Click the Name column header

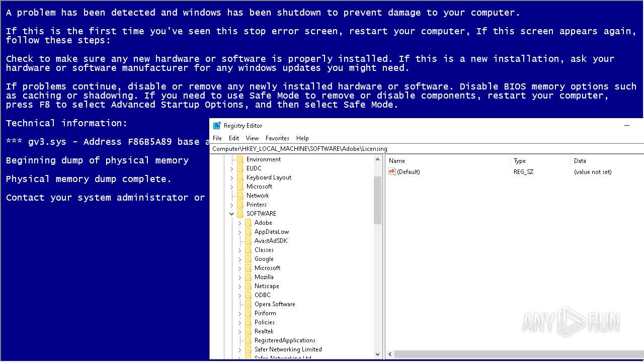pos(448,161)
